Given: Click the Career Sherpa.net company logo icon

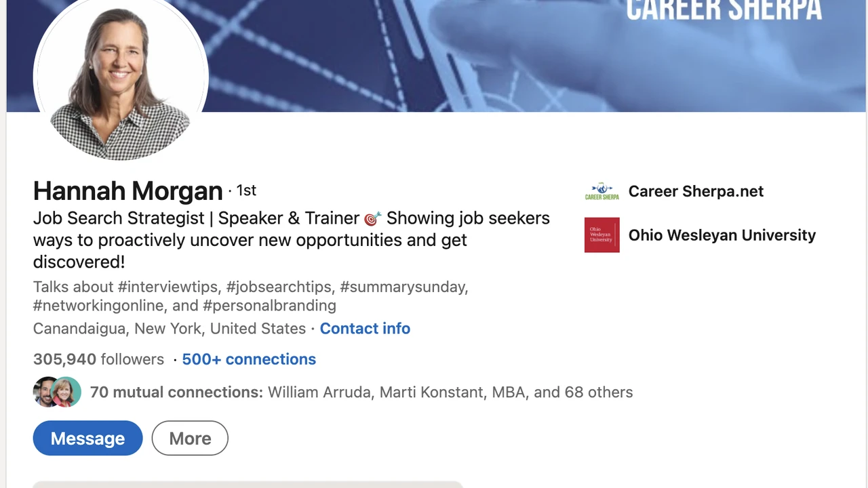Looking at the screenshot, I should pos(602,192).
